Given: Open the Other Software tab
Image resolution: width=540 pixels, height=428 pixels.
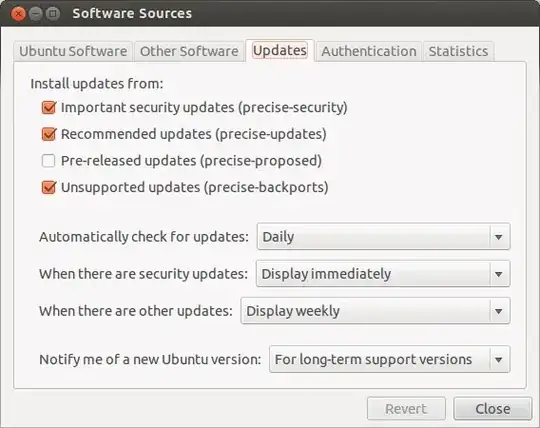Looking at the screenshot, I should (x=189, y=51).
